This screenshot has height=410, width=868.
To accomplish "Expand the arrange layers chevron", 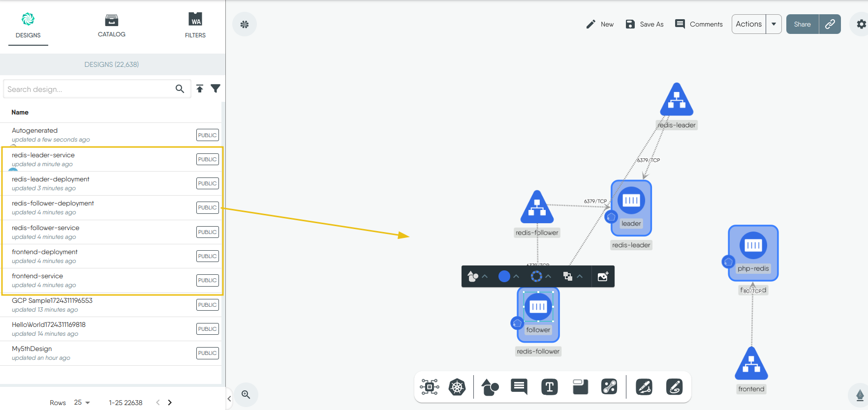I will click(580, 276).
